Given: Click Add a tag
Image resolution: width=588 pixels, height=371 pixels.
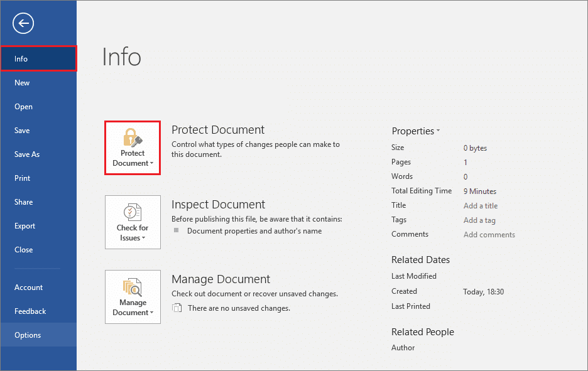Looking at the screenshot, I should click(479, 220).
